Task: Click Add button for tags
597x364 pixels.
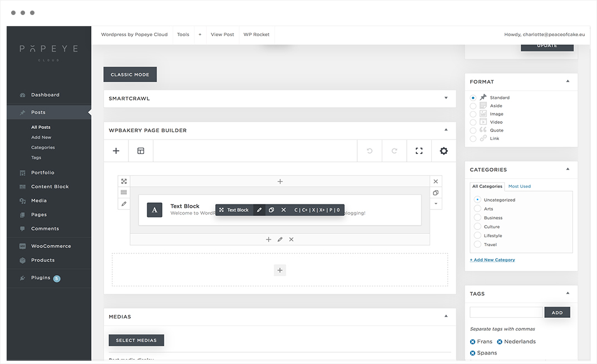Action: coord(557,313)
